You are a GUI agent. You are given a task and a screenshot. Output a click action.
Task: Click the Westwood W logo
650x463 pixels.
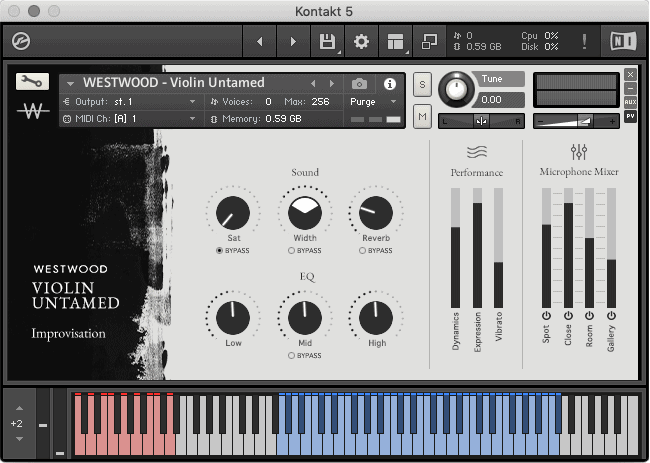[x=33, y=111]
